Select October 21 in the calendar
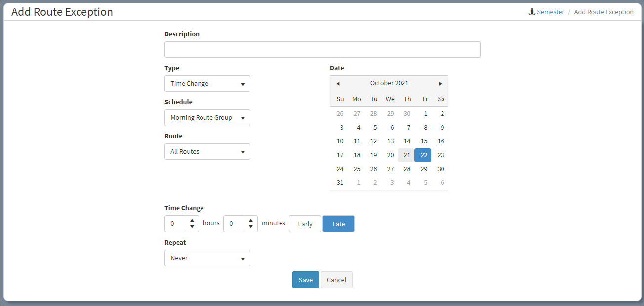 pyautogui.click(x=406, y=155)
